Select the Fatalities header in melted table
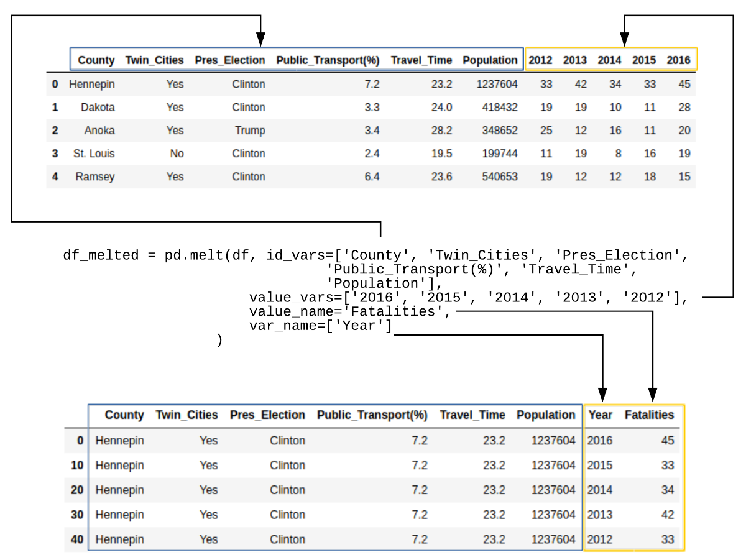This screenshot has height=560, width=746. click(x=650, y=415)
